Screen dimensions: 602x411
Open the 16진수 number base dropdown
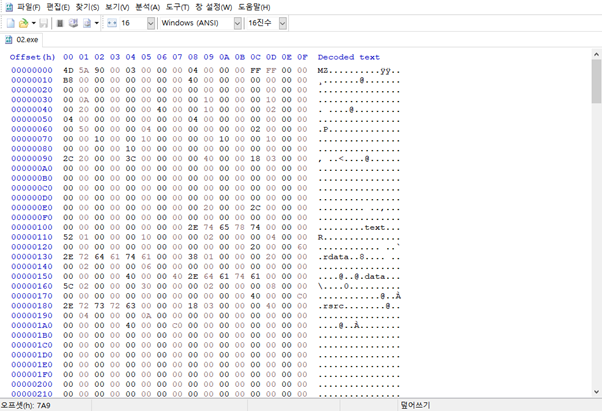click(x=283, y=23)
